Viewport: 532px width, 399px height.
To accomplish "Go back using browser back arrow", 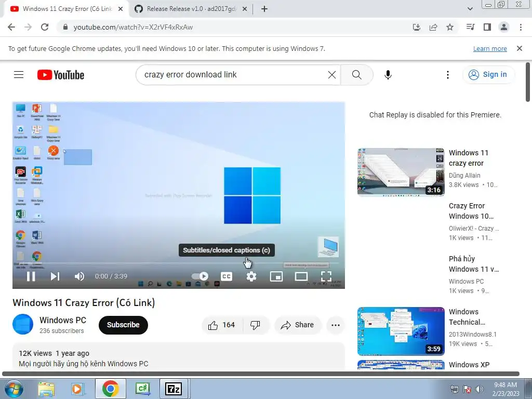I will click(11, 27).
